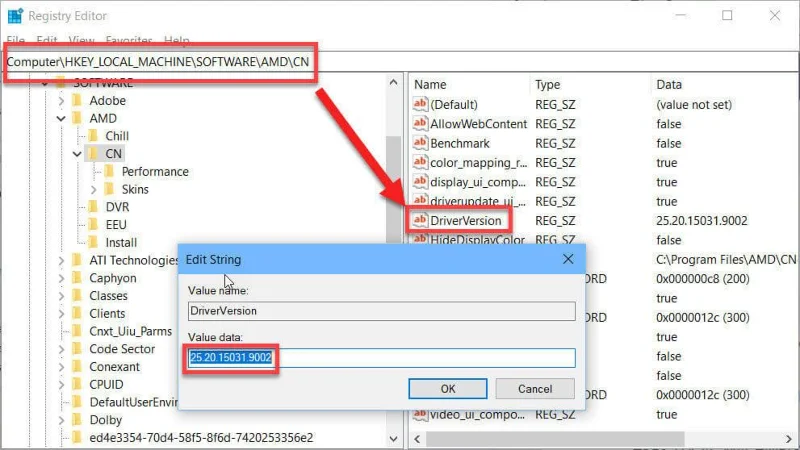
Task: Click the AMD folder icon
Action: click(77, 118)
